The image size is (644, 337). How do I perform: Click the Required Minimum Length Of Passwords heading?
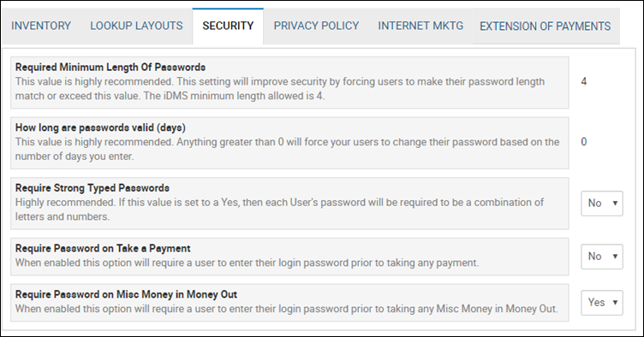(x=110, y=68)
